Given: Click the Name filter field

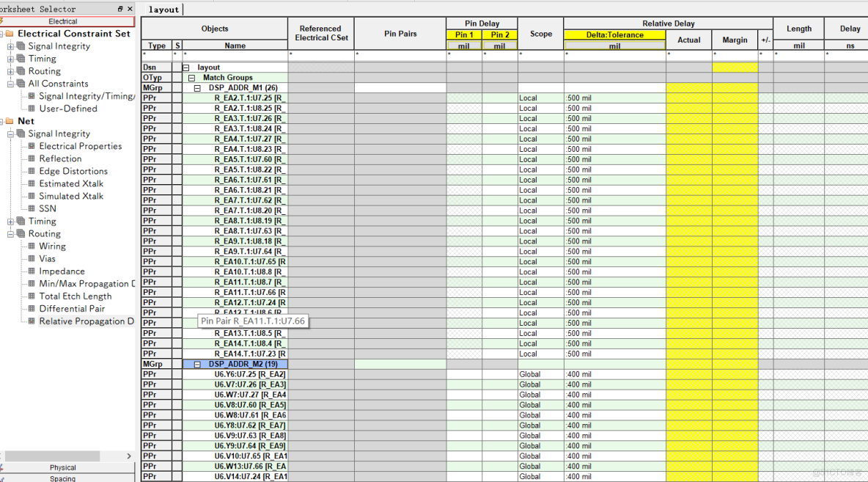Looking at the screenshot, I should tap(235, 55).
